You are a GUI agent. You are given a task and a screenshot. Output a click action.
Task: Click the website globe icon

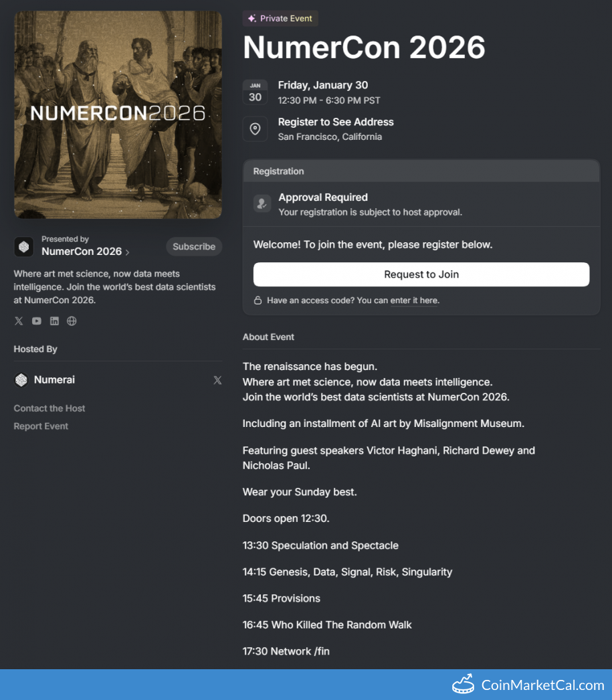point(72,321)
